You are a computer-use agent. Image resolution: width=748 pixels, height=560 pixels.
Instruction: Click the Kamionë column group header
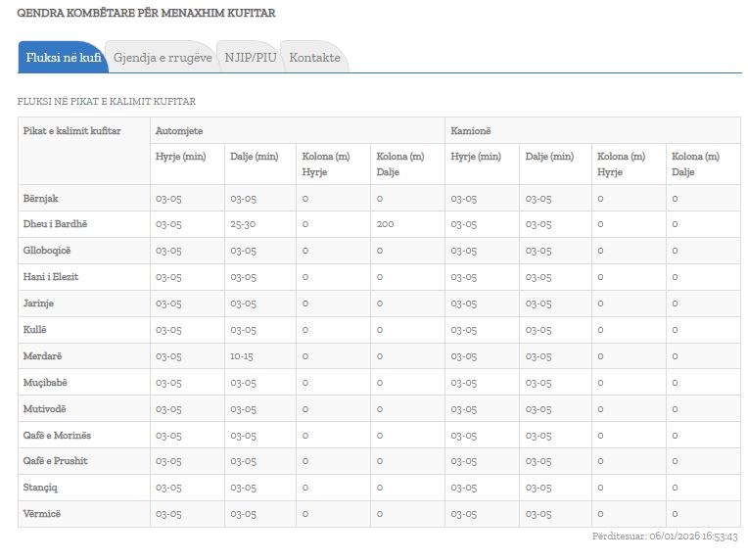coord(469,130)
